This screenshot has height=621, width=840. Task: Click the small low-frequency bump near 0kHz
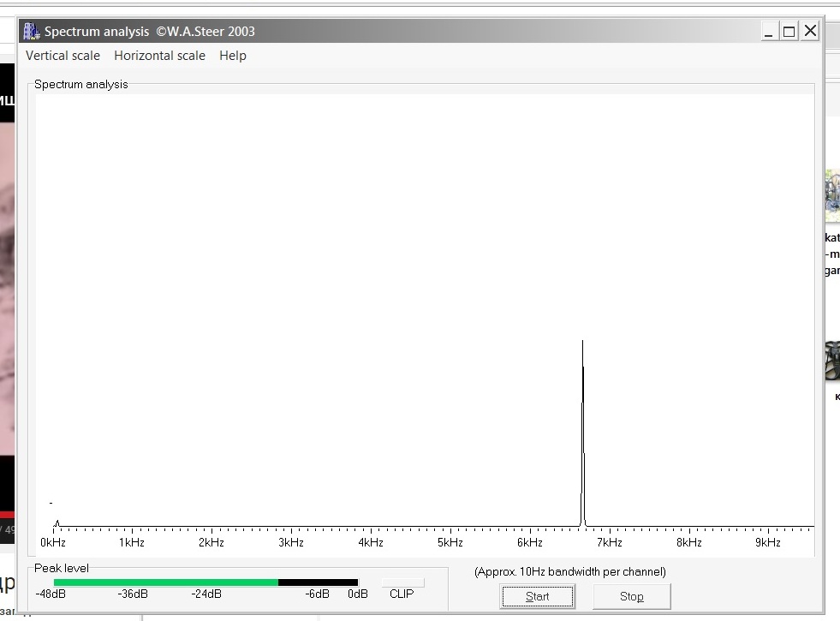57,523
